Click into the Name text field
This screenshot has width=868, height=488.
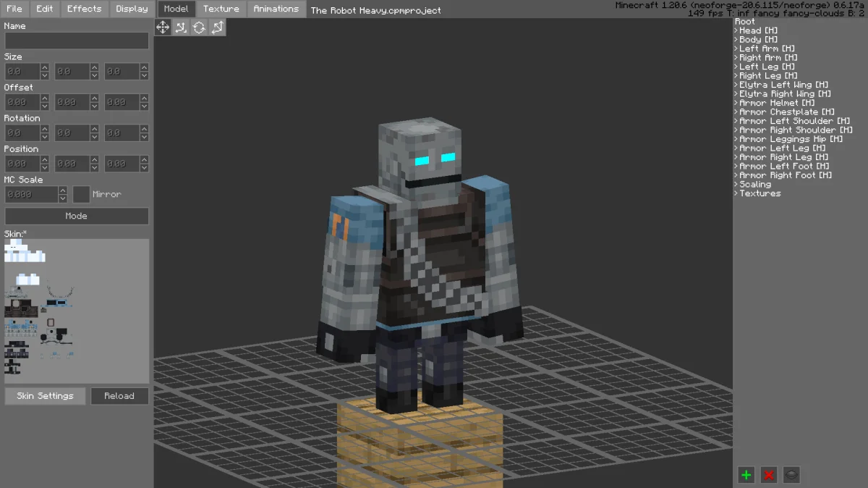click(x=77, y=41)
